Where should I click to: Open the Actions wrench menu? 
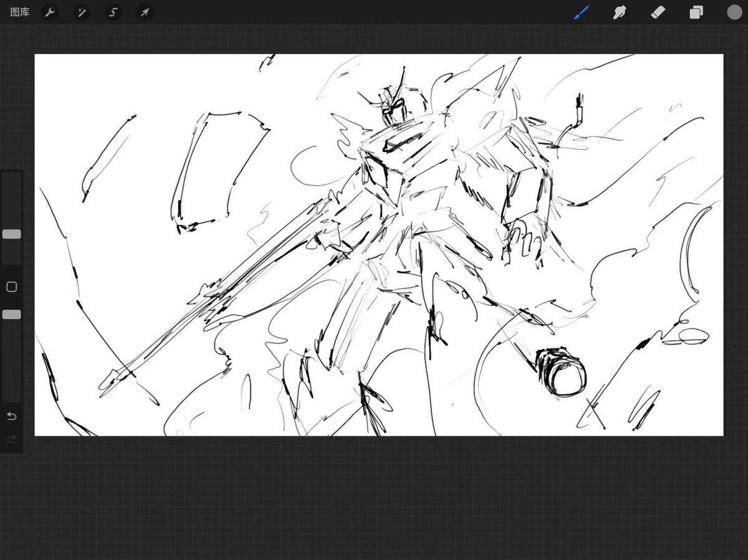point(50,12)
